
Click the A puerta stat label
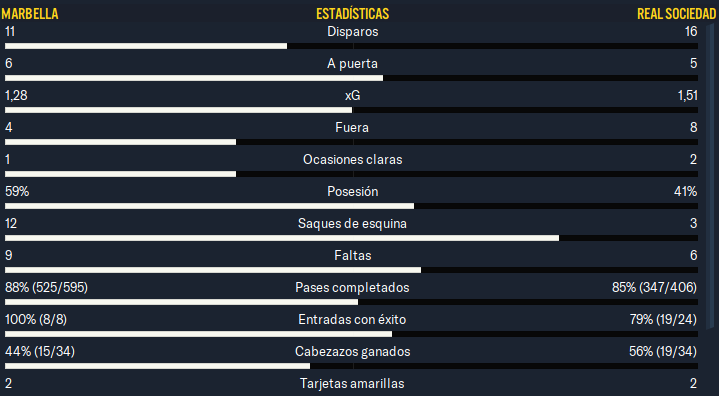(x=352, y=64)
